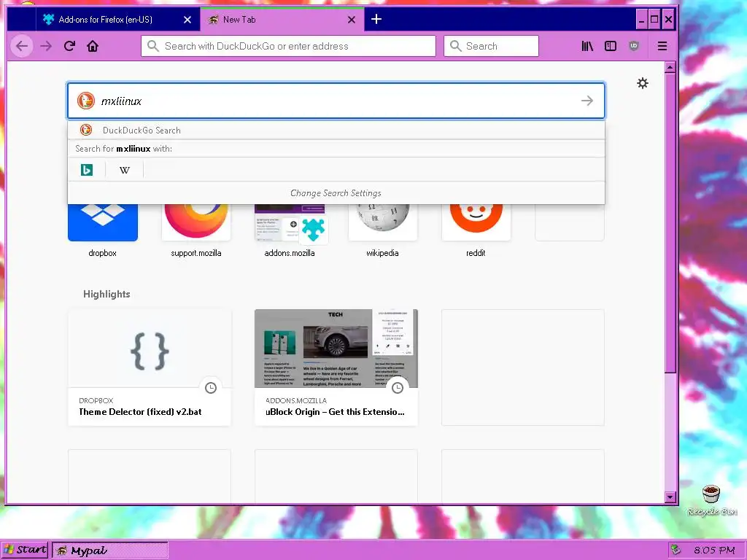The image size is (747, 560).
Task: Click the vertical scrollbar thumb
Action: [x=670, y=223]
